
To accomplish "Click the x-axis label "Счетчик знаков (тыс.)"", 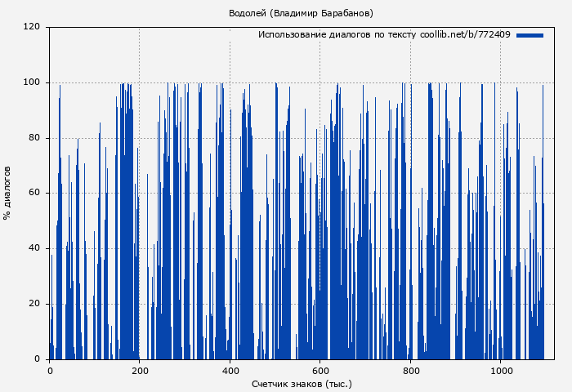I will click(x=302, y=383).
